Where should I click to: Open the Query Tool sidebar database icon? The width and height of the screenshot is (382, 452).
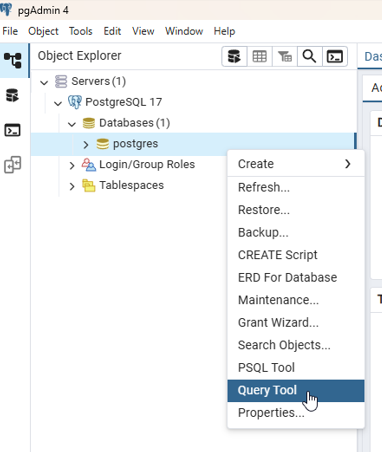click(x=13, y=95)
